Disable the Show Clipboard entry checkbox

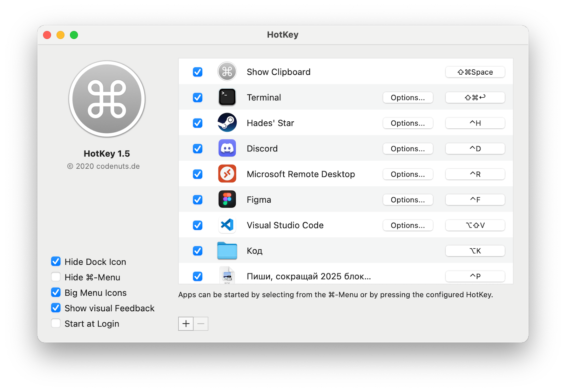pos(197,71)
